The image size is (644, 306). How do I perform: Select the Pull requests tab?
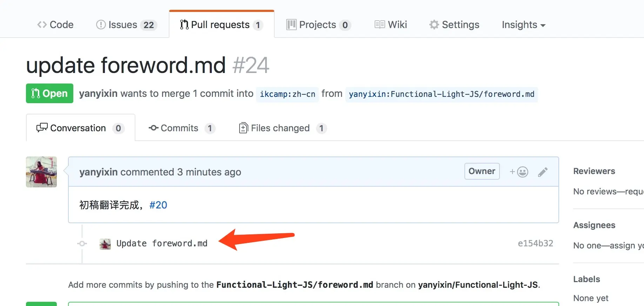pos(221,25)
